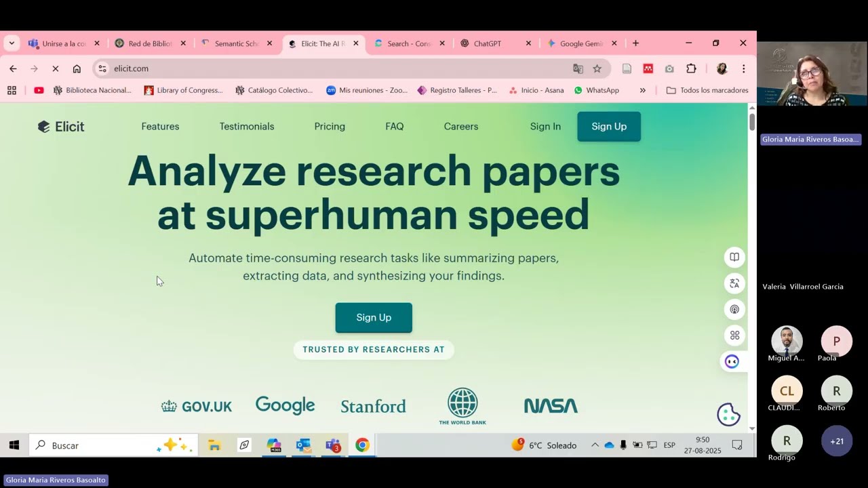Open the apps grid in bookmarks bar
The width and height of the screenshot is (868, 488).
(x=12, y=90)
